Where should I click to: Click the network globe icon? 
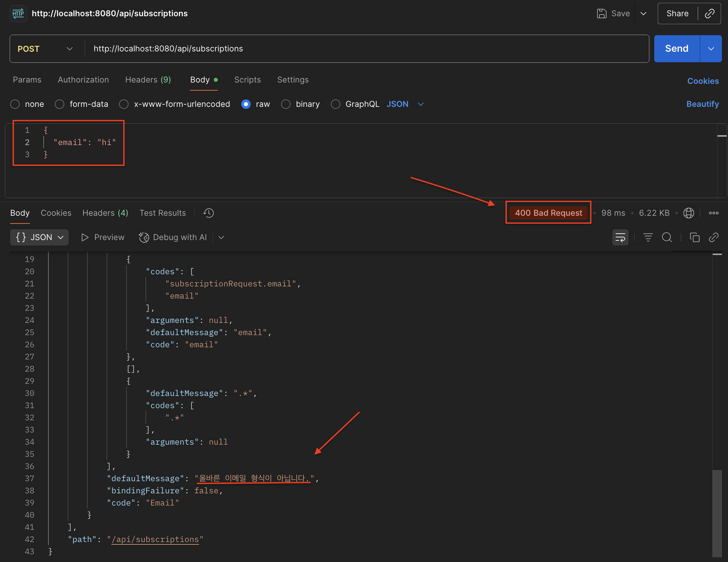click(688, 213)
